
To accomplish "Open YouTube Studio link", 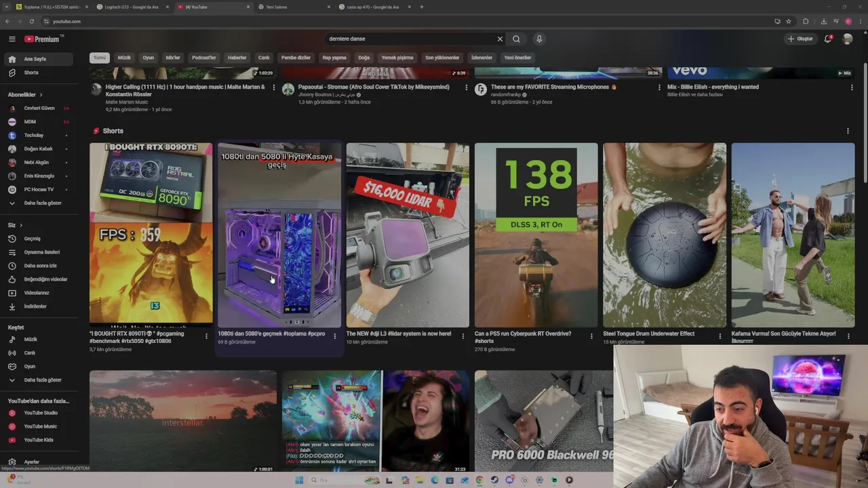I will tap(39, 413).
